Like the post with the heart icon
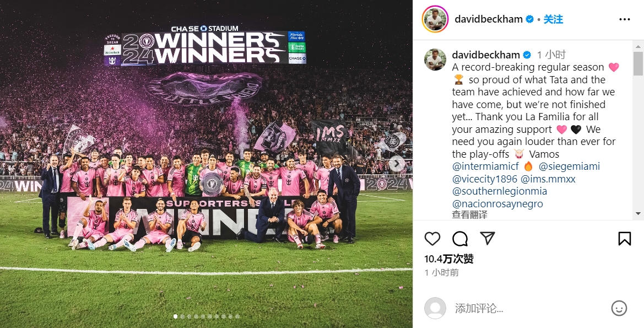Viewport: 644px width, 328px height. pyautogui.click(x=432, y=239)
